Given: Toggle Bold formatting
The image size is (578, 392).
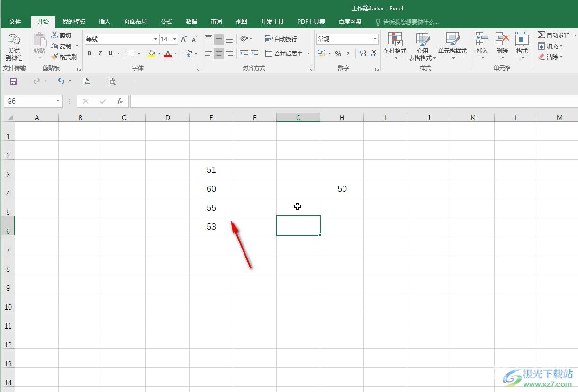Looking at the screenshot, I should tap(90, 53).
